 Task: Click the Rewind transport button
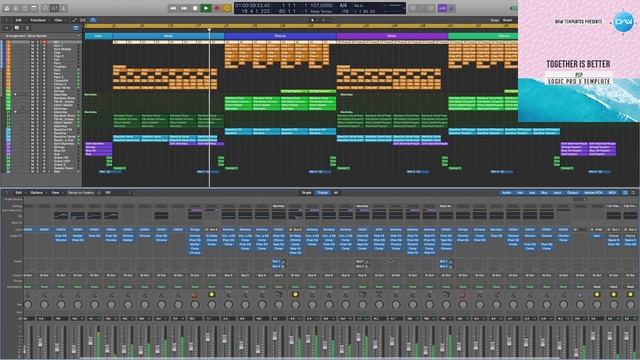click(173, 8)
